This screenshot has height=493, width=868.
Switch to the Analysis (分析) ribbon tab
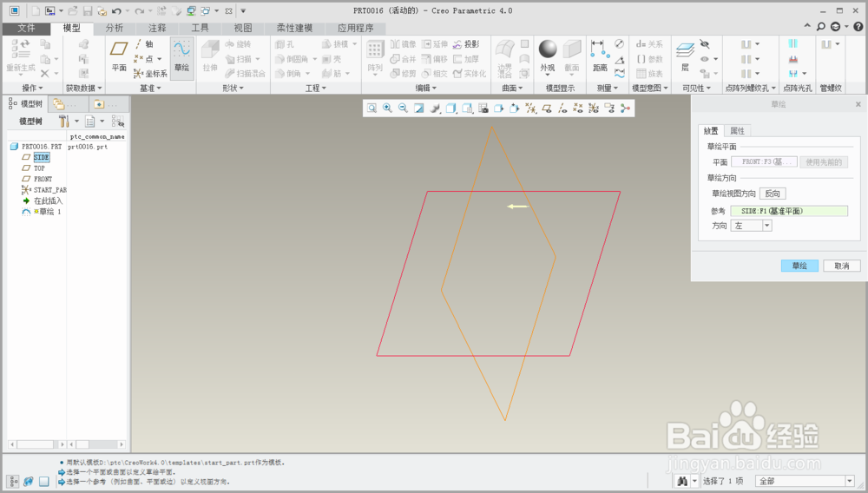click(x=115, y=28)
